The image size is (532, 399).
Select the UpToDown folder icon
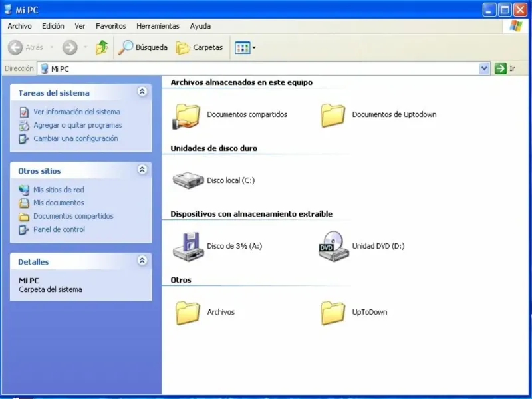333,313
